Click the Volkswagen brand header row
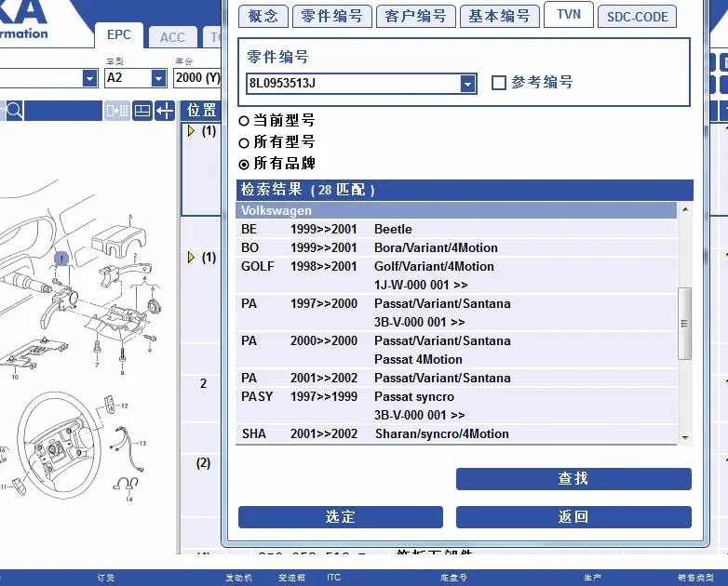Image resolution: width=728 pixels, height=586 pixels. pos(456,210)
